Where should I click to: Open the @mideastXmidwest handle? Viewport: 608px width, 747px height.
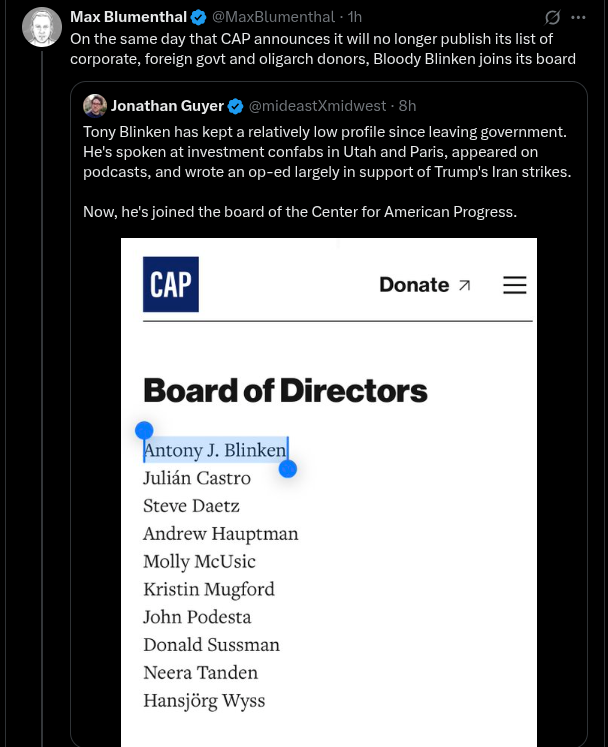pos(317,106)
